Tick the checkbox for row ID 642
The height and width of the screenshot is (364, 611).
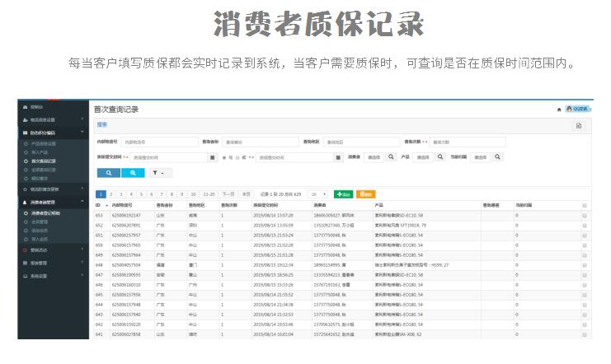pyautogui.click(x=585, y=324)
